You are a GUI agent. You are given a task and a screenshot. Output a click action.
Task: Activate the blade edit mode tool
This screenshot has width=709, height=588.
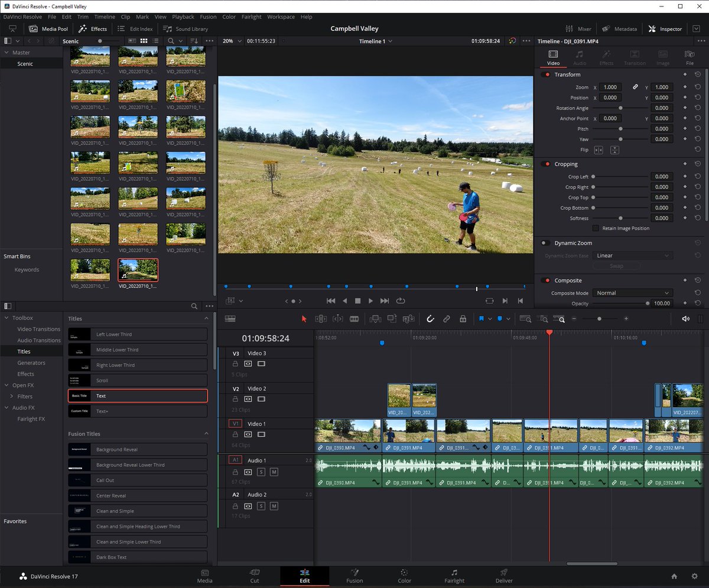tap(354, 319)
